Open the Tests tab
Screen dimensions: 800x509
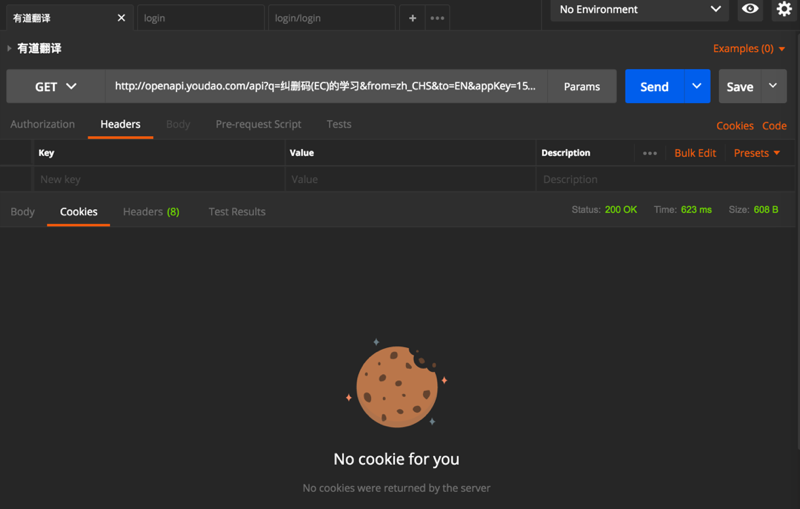[x=339, y=124]
